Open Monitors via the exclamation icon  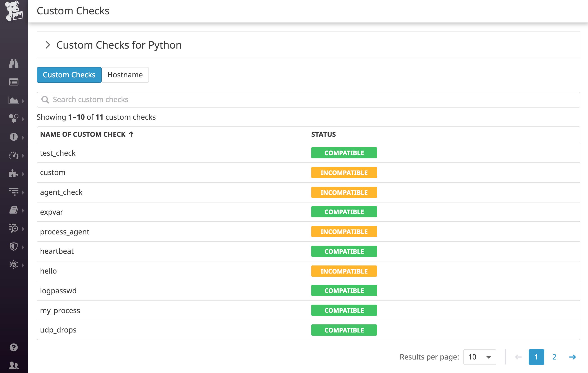click(14, 137)
